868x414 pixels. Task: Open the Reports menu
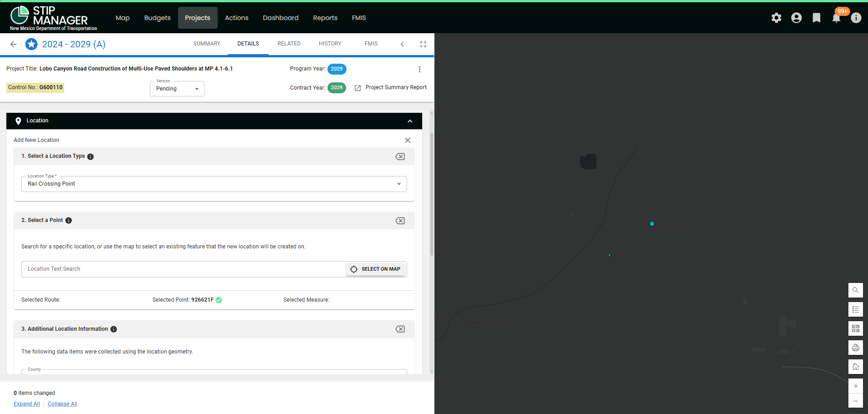tap(325, 18)
